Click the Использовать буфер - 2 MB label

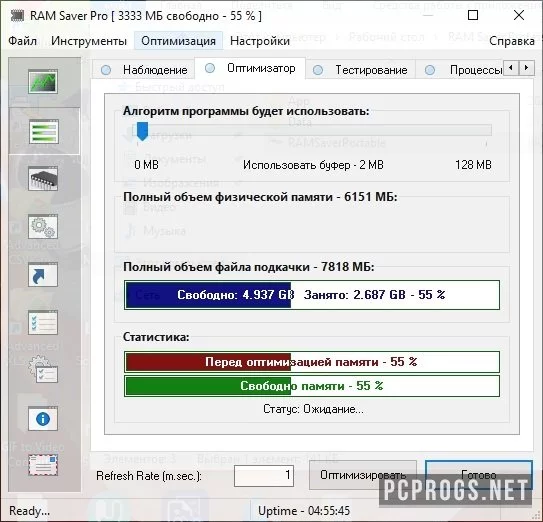[313, 165]
